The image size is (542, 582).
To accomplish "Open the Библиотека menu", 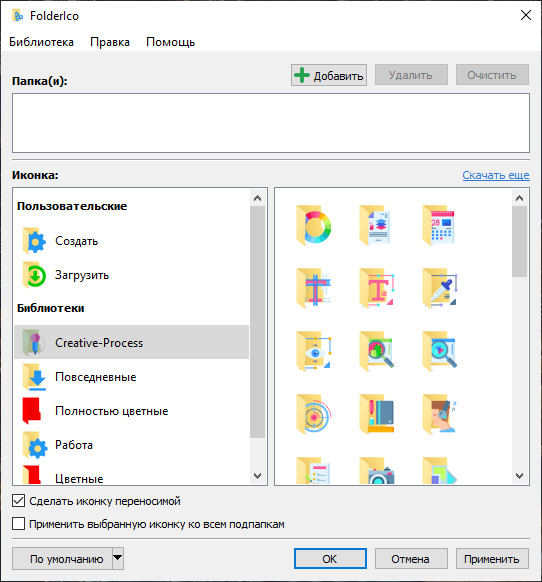I will tap(42, 42).
